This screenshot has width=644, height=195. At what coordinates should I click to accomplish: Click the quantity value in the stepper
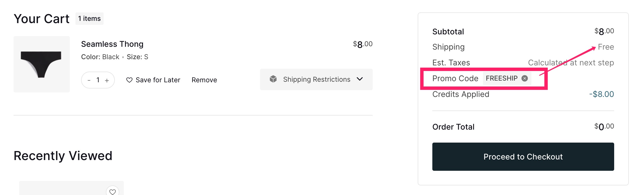(98, 80)
